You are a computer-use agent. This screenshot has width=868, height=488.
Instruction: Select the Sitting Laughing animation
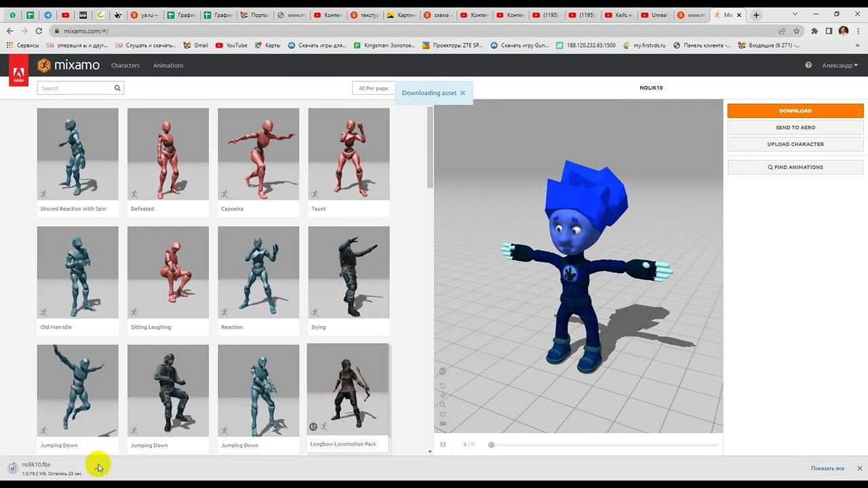[x=168, y=281]
